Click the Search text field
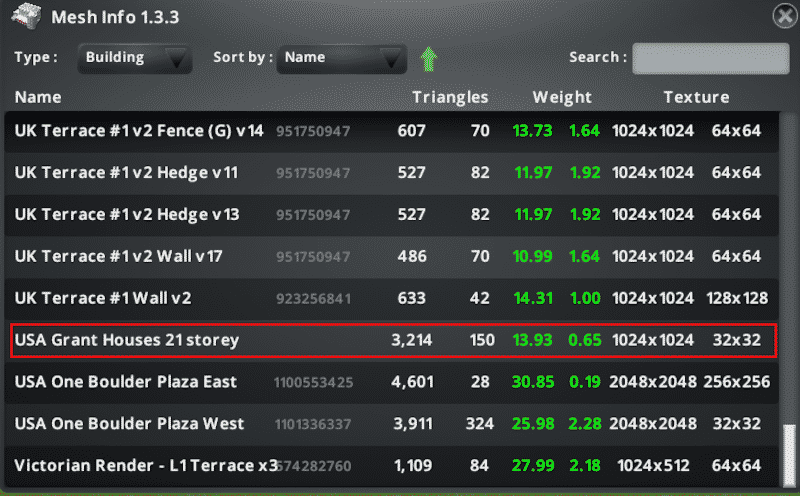The image size is (800, 496). [x=703, y=58]
